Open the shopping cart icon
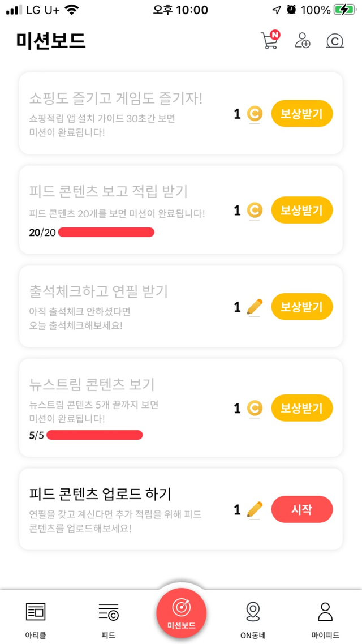The height and width of the screenshot is (644, 362). [269, 41]
